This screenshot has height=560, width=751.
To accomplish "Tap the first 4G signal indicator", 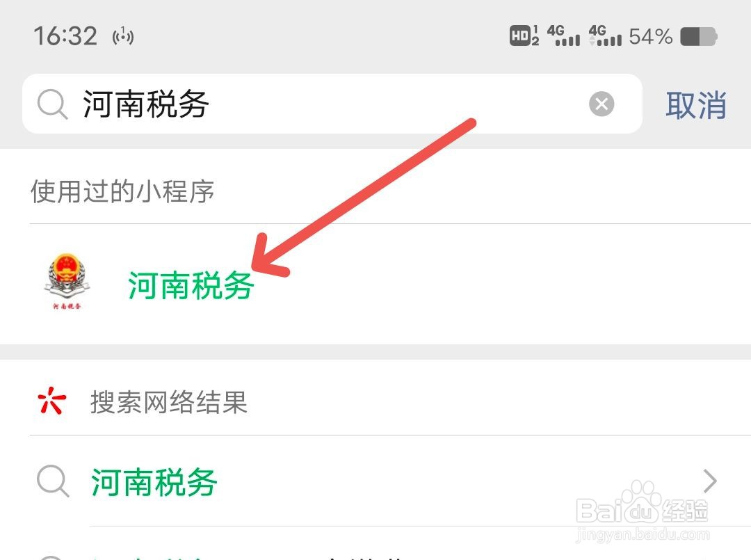I will click(563, 36).
